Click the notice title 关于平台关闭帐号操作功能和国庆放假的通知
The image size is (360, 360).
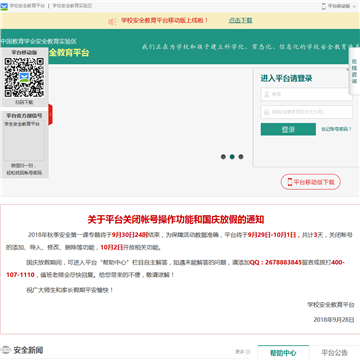point(176,219)
